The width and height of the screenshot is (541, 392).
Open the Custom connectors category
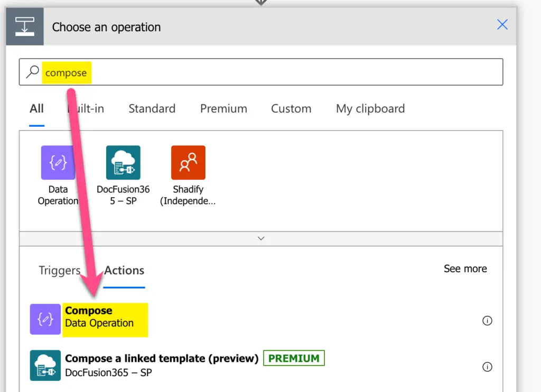pos(291,108)
